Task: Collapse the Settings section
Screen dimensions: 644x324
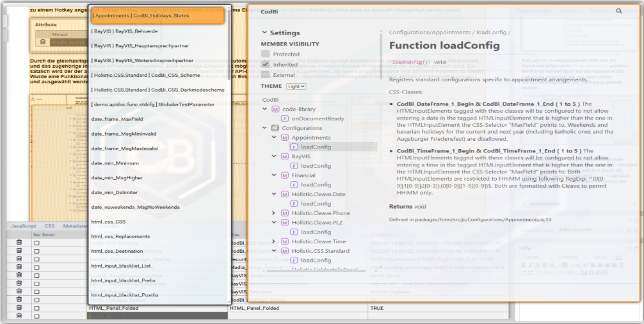Action: coord(265,33)
